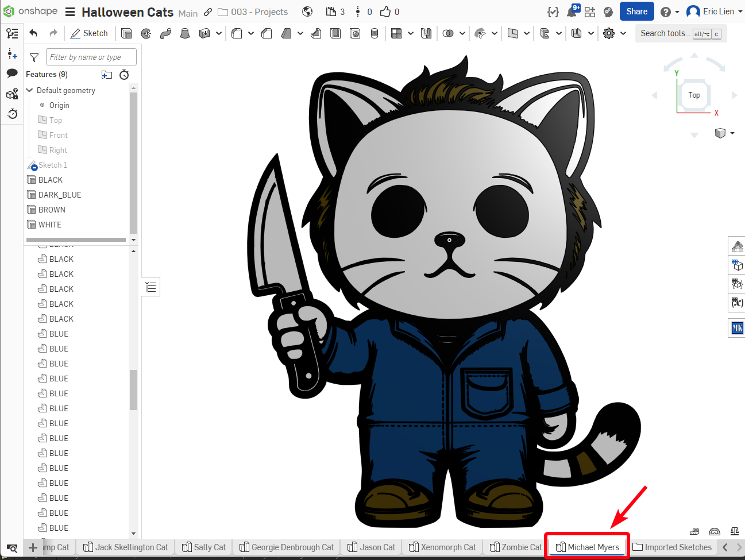745x560 pixels.
Task: Select the cylinder-shaped thread tool icon
Action: [375, 33]
